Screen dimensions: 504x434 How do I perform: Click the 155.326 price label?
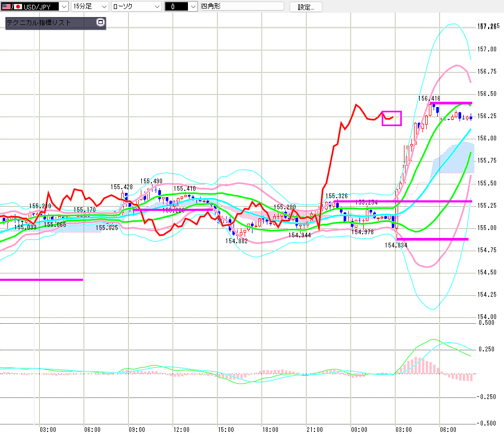[337, 196]
